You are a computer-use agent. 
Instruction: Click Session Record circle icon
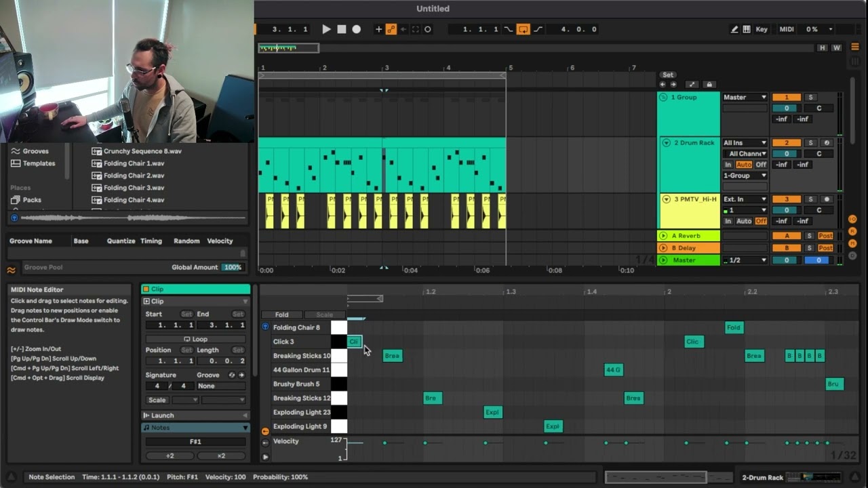[x=428, y=29]
